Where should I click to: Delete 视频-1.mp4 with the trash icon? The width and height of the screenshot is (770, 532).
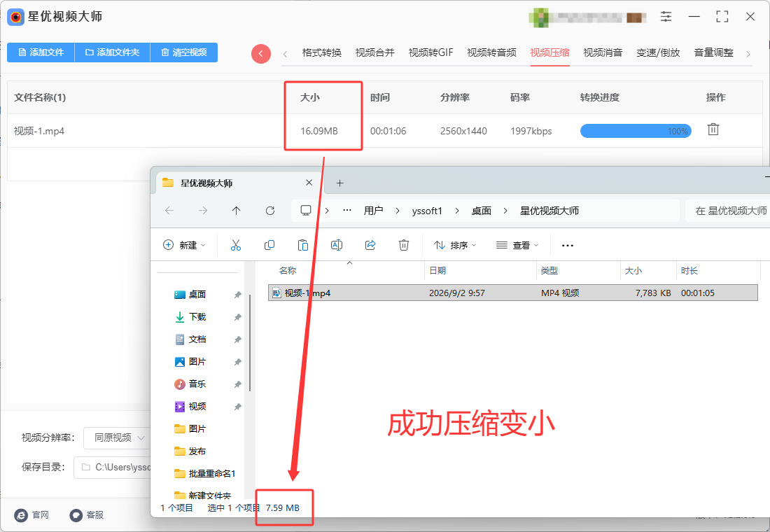713,129
